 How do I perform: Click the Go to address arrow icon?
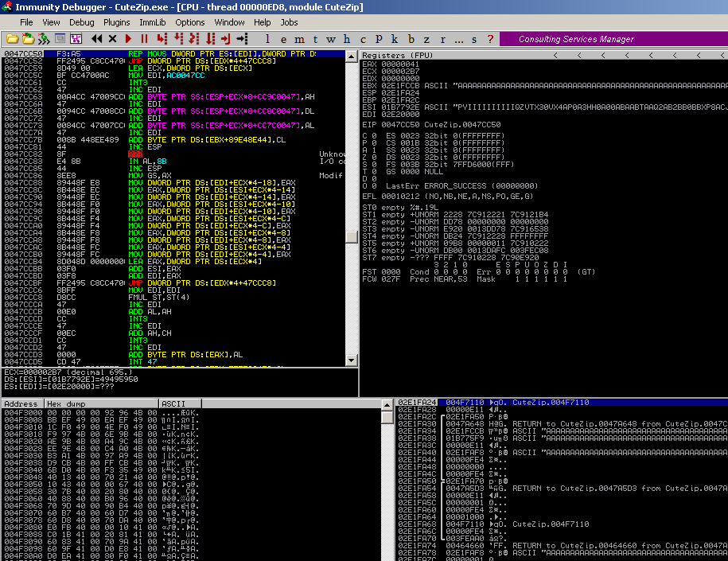click(x=242, y=39)
